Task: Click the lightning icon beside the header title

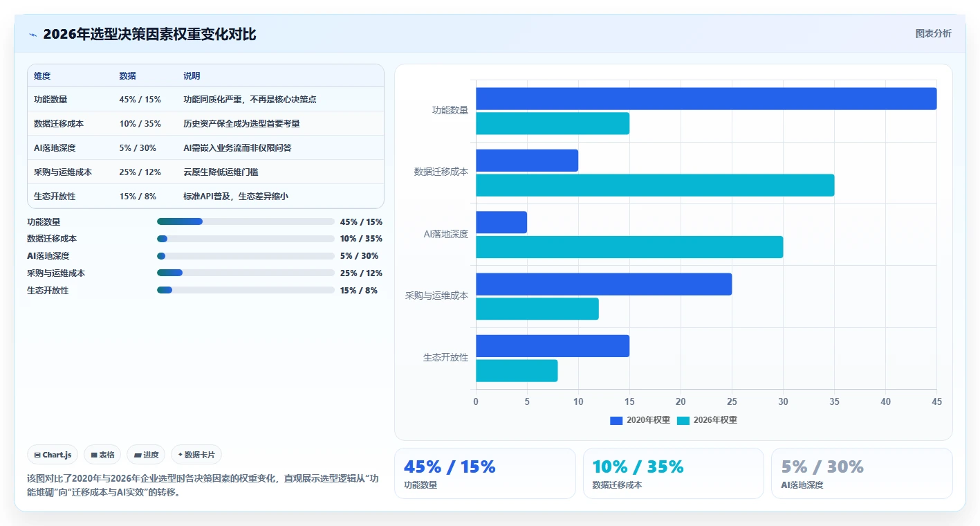Action: click(x=33, y=35)
